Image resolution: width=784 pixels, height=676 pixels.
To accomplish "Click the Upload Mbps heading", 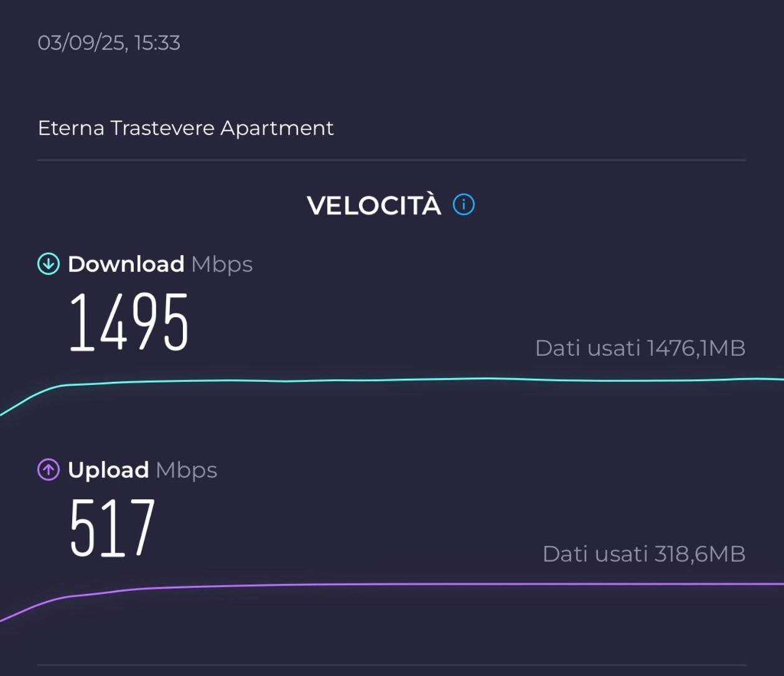I will pyautogui.click(x=143, y=470).
